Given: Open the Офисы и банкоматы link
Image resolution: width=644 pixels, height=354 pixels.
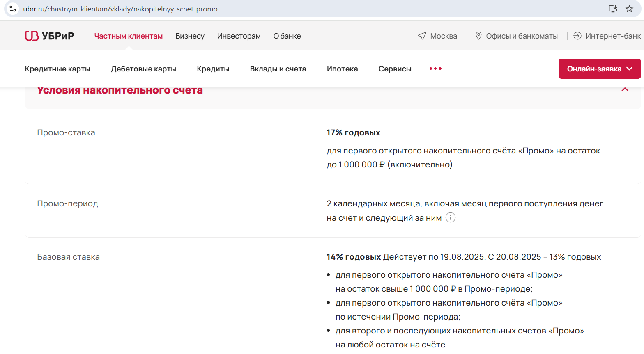Looking at the screenshot, I should pyautogui.click(x=522, y=36).
